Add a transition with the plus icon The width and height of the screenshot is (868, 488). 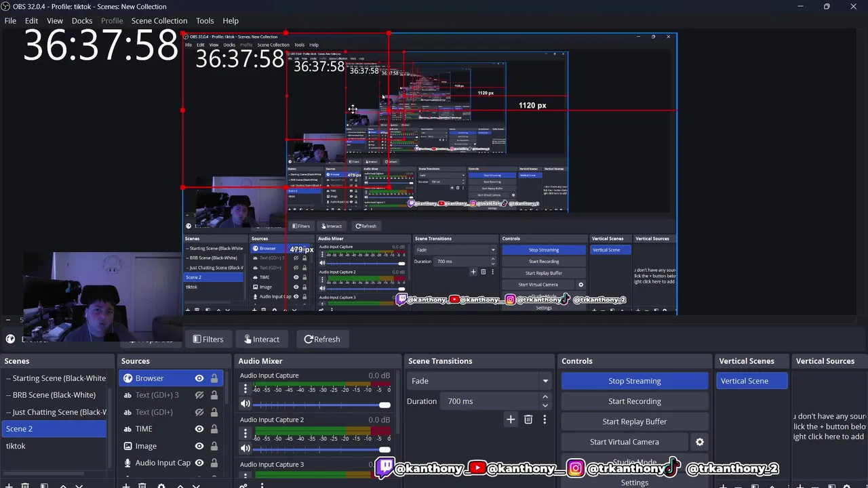click(x=511, y=420)
